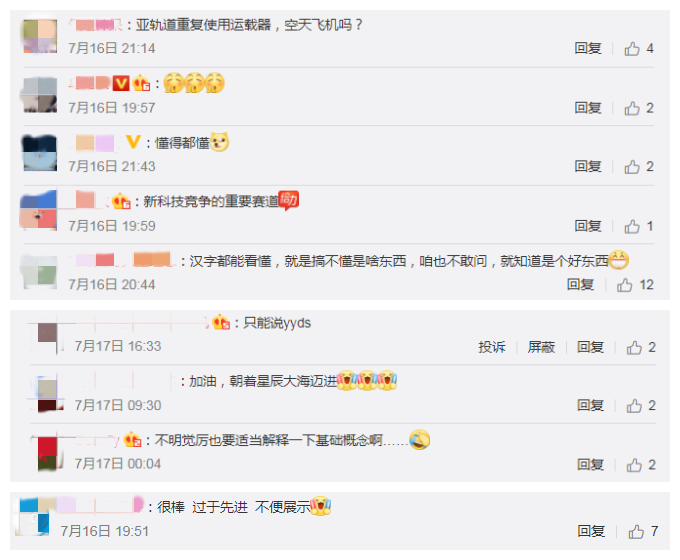Reply to the 懂得都懂 comment
The height and width of the screenshot is (560, 680).
click(588, 167)
